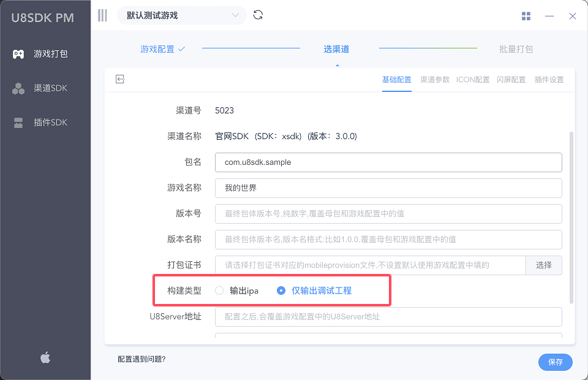This screenshot has height=380, width=588.
Task: Focus the 版本号 input field
Action: point(388,214)
